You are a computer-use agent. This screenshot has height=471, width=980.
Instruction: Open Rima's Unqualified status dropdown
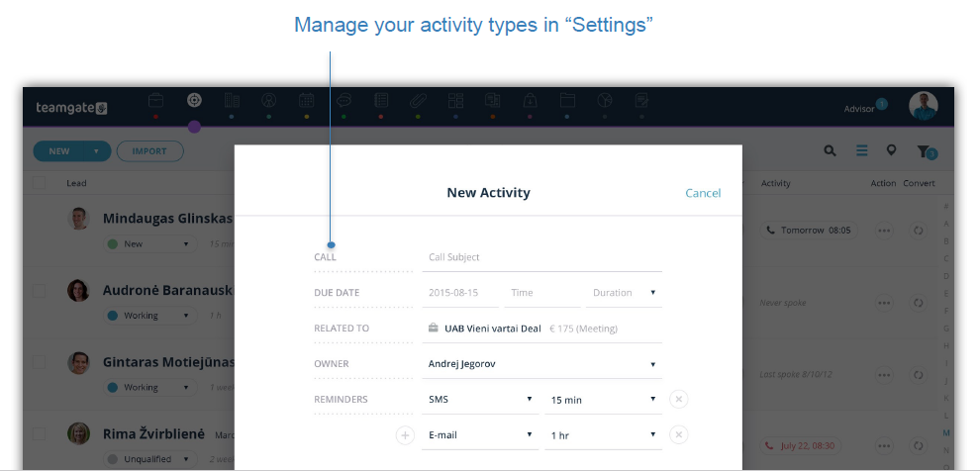[150, 459]
